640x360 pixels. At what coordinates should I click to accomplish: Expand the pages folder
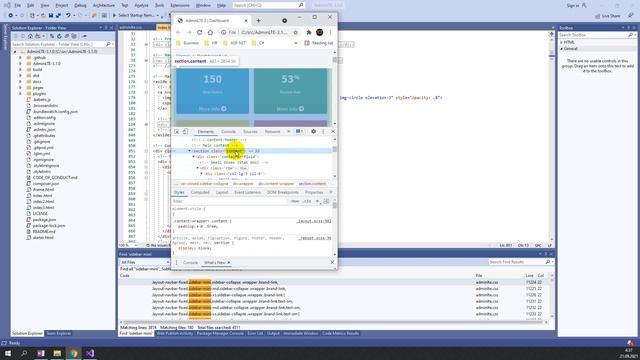coord(20,87)
